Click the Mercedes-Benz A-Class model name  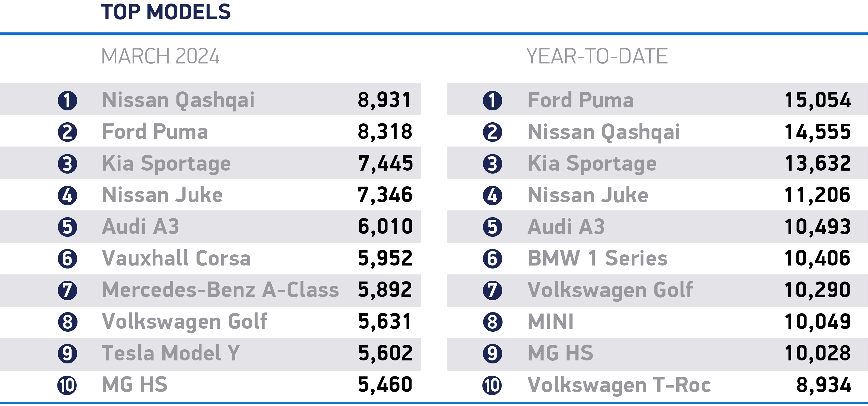(x=220, y=290)
